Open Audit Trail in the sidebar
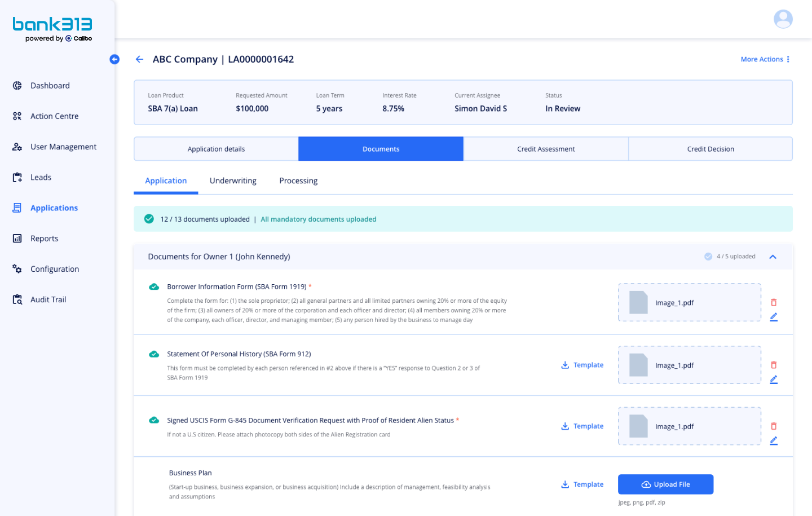812x516 pixels. 48,299
